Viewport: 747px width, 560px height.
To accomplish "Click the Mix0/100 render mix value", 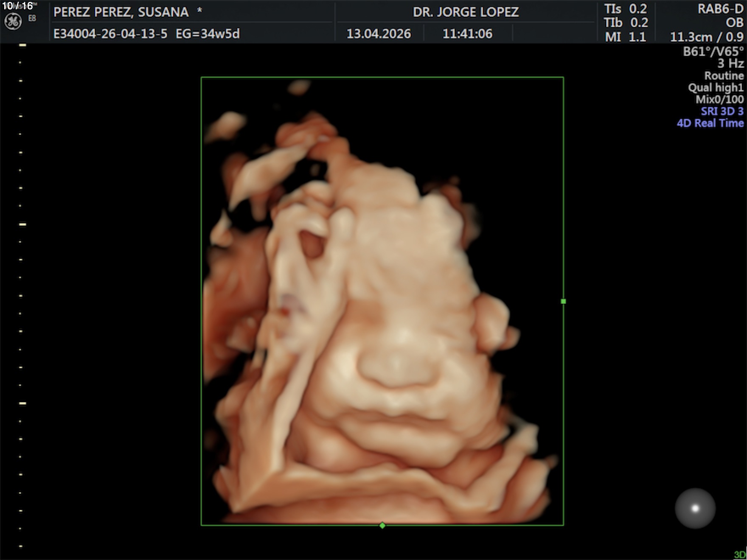I will (719, 100).
